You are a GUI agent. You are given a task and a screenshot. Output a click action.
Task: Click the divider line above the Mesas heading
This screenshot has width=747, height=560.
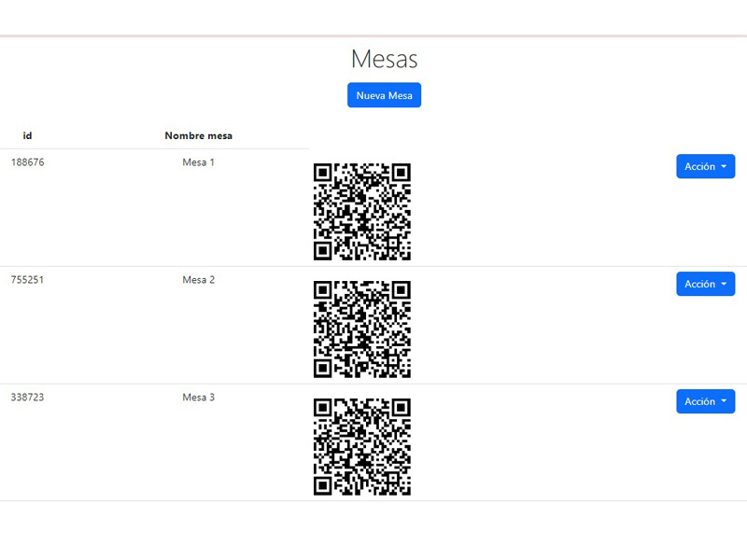[373, 36]
